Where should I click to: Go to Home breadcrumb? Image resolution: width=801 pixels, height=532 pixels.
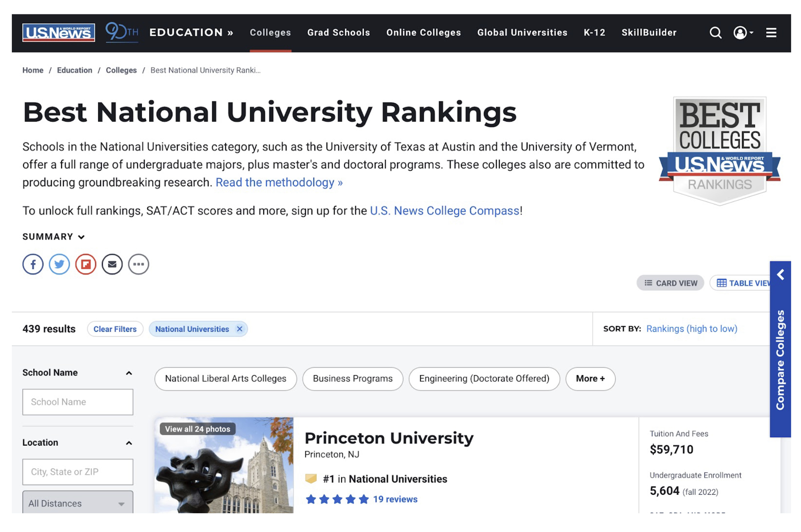click(x=33, y=70)
